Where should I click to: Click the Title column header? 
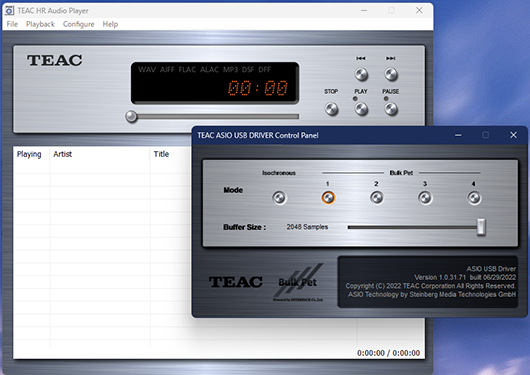[x=161, y=154]
